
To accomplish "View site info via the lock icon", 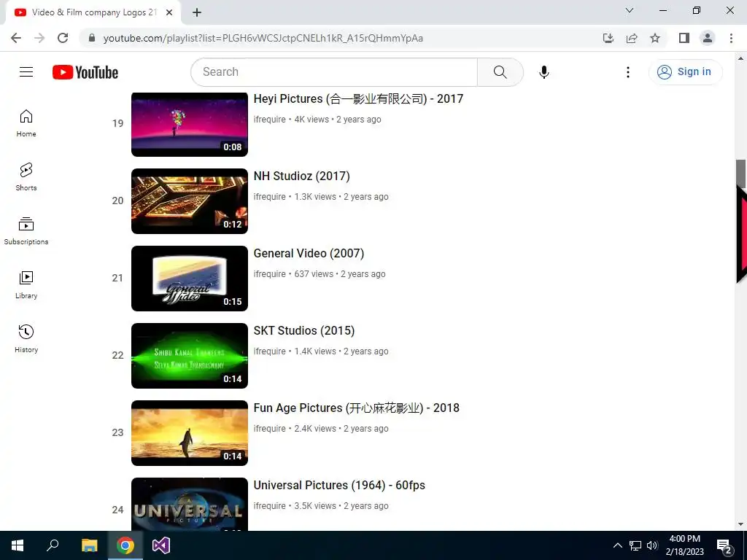I will pyautogui.click(x=92, y=38).
